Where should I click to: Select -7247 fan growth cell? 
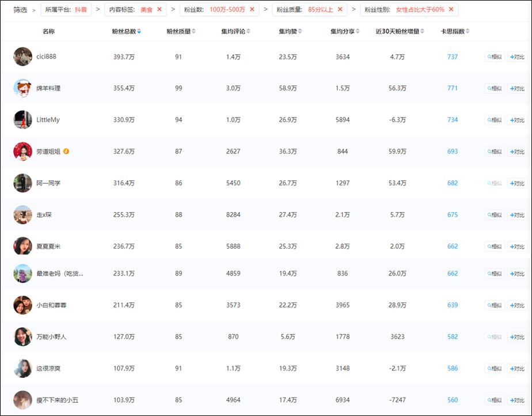pos(397,400)
